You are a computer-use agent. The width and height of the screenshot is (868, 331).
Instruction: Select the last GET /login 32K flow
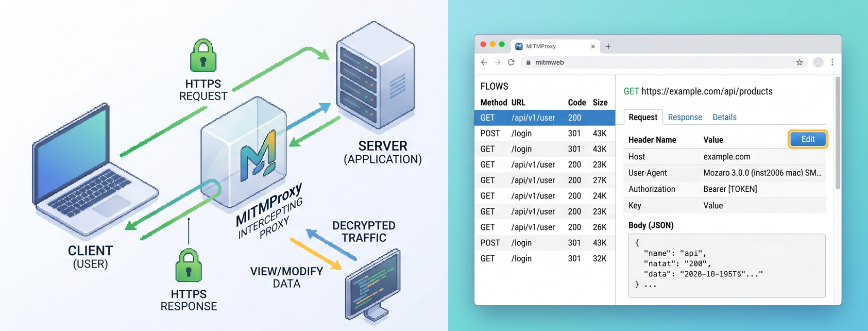[x=544, y=258]
